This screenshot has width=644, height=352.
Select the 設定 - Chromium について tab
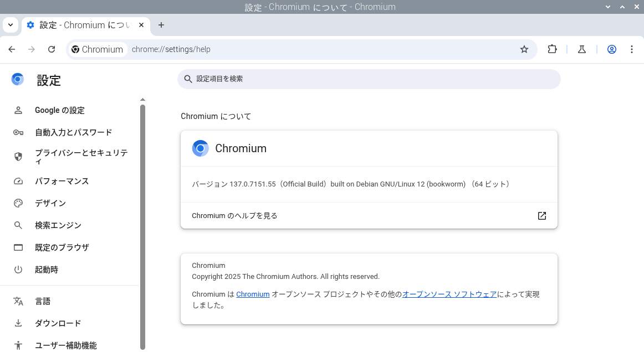[x=86, y=25]
